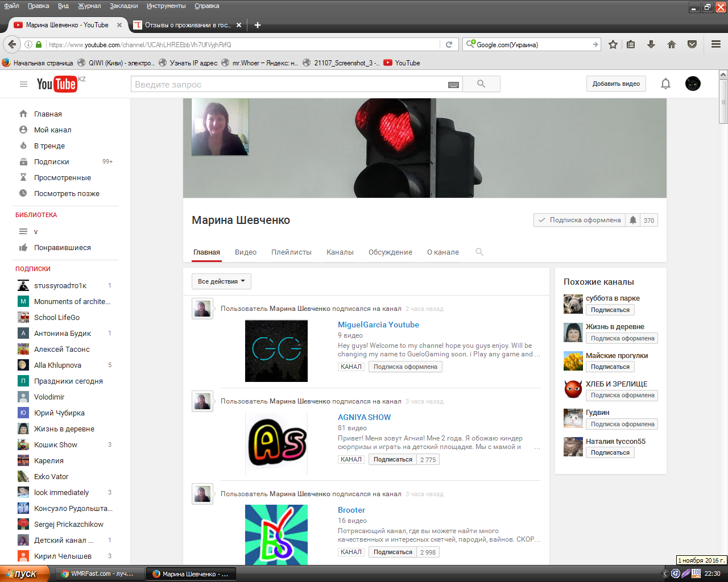Open the О канале tab
This screenshot has height=582, width=728.
point(443,252)
